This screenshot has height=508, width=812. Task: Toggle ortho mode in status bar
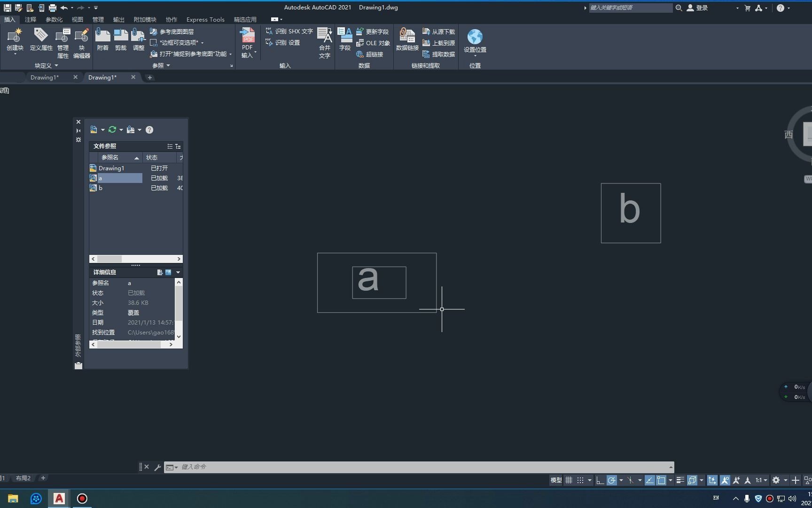coord(600,480)
